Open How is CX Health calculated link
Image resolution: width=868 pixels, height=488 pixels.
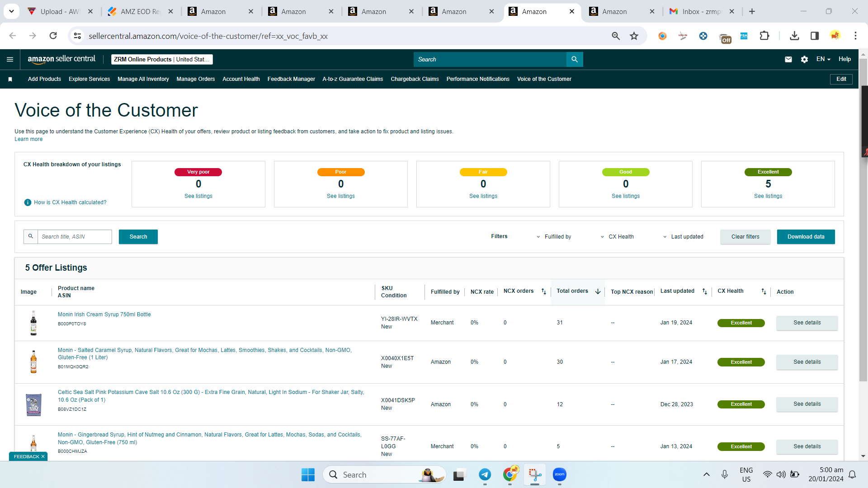(70, 202)
